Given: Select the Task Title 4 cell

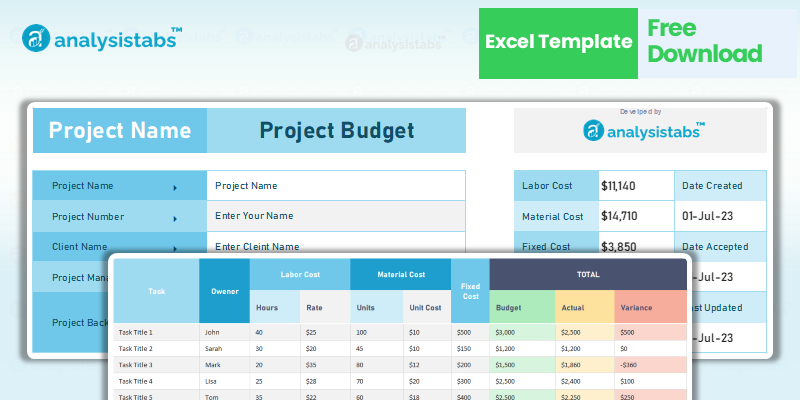Looking at the screenshot, I should point(157,381).
